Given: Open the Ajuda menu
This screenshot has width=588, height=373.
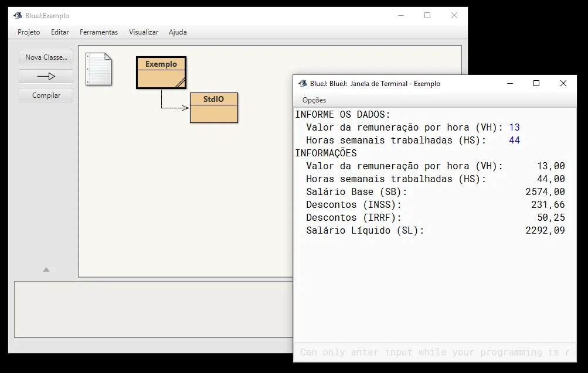Looking at the screenshot, I should pos(178,32).
